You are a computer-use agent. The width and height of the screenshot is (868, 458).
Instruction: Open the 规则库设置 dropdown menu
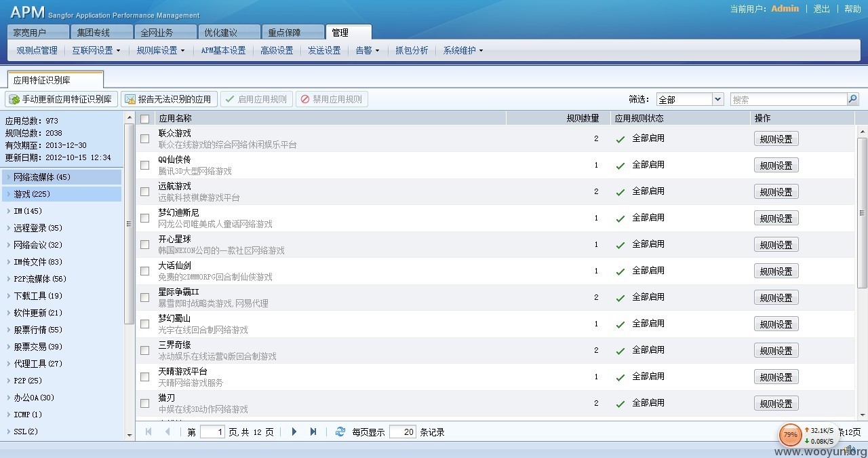pos(161,50)
